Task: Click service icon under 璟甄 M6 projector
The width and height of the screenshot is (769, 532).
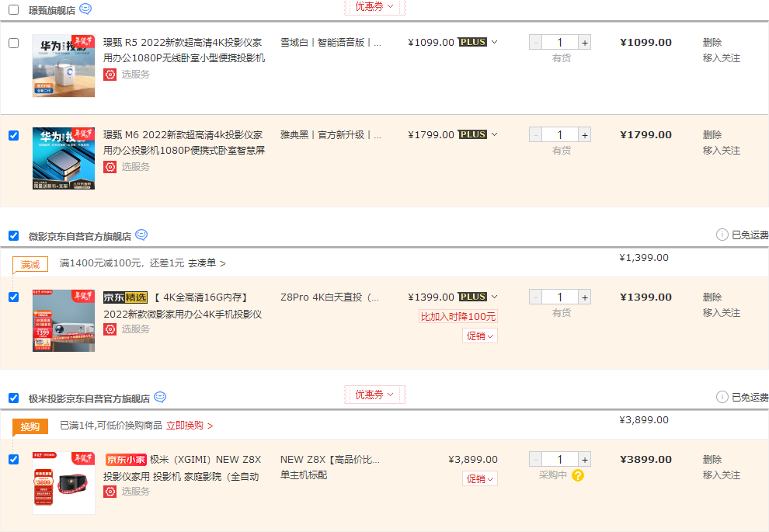Action: coord(110,167)
